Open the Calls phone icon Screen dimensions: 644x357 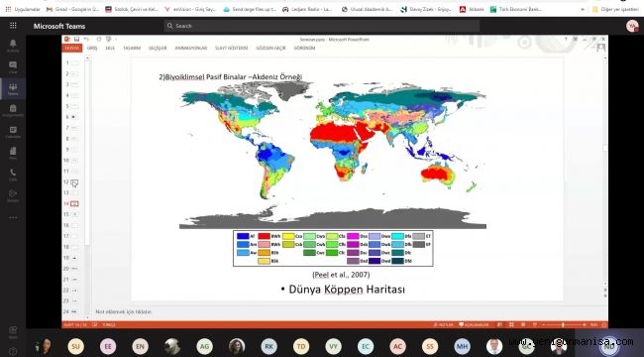[x=13, y=175]
